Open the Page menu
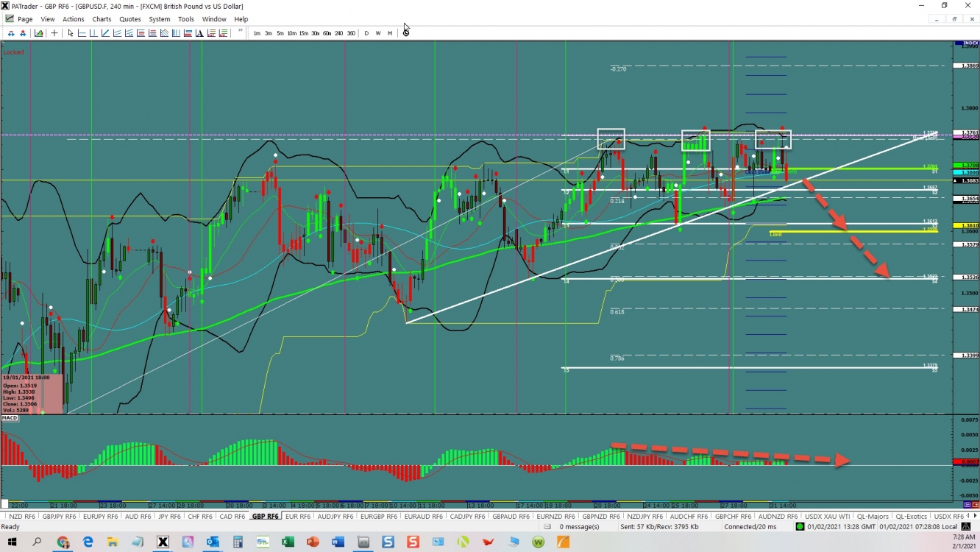This screenshot has width=980, height=552. (x=24, y=19)
